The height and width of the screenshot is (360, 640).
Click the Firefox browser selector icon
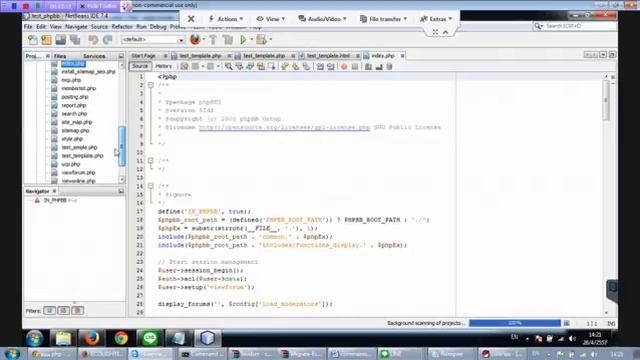click(196, 40)
